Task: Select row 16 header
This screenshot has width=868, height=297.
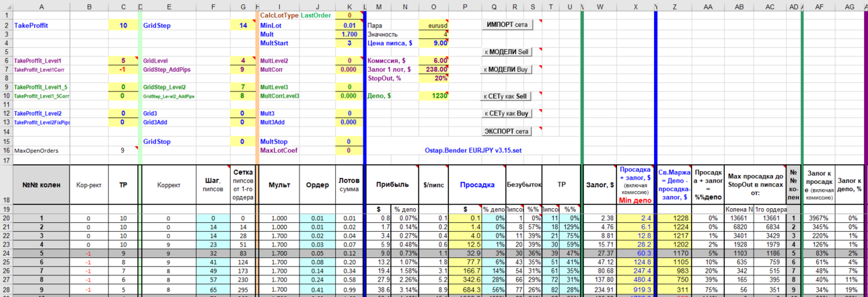Action: 6,151
